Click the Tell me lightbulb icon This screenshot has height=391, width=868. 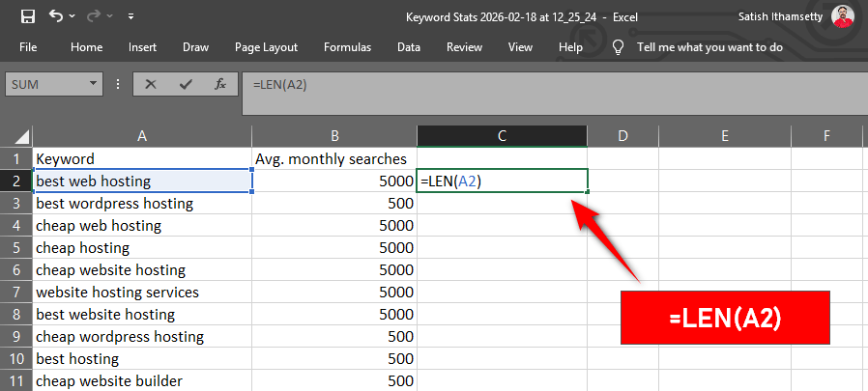point(619,47)
